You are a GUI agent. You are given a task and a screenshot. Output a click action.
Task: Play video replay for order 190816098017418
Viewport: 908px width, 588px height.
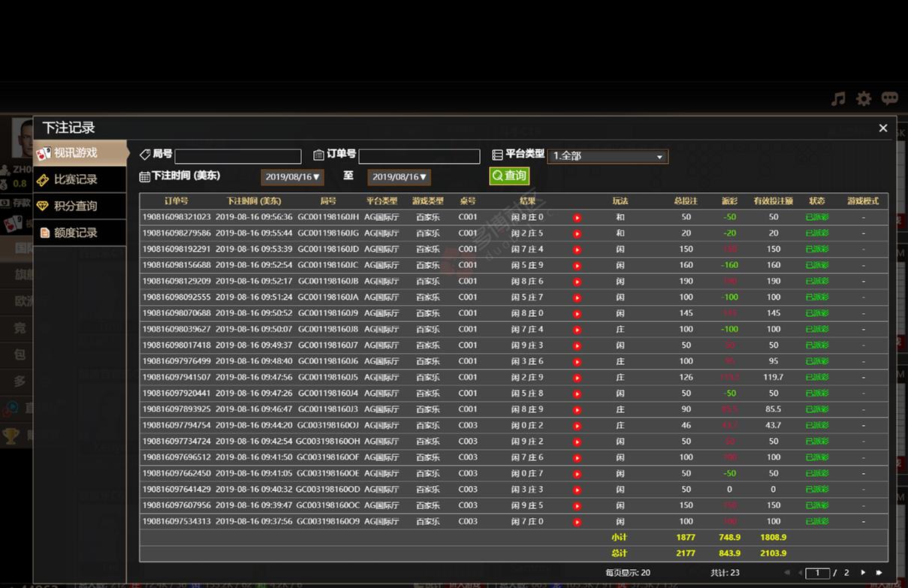[x=577, y=345]
